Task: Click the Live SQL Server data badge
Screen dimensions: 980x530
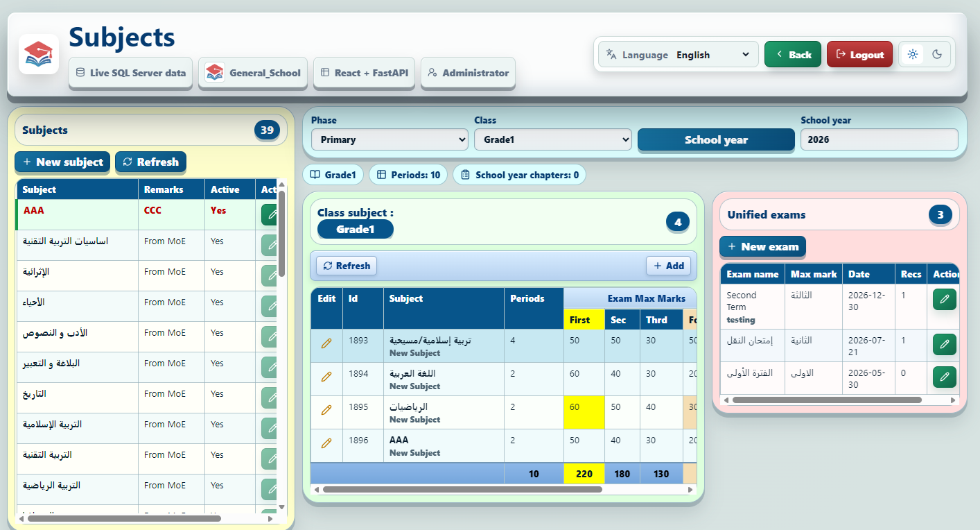Action: (130, 73)
